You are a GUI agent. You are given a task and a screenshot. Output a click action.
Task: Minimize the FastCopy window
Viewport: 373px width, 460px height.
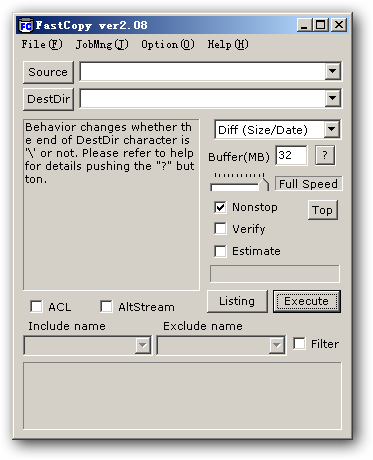tap(304, 25)
